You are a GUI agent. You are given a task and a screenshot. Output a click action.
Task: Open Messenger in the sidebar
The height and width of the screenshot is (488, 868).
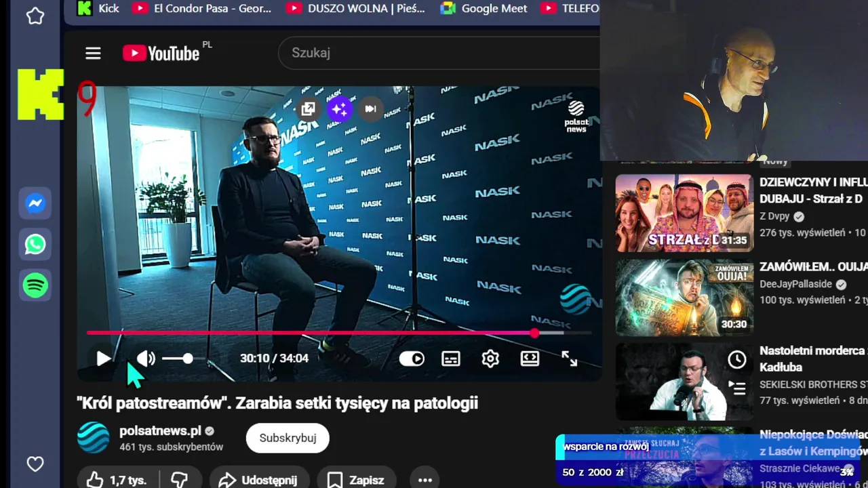pyautogui.click(x=35, y=203)
